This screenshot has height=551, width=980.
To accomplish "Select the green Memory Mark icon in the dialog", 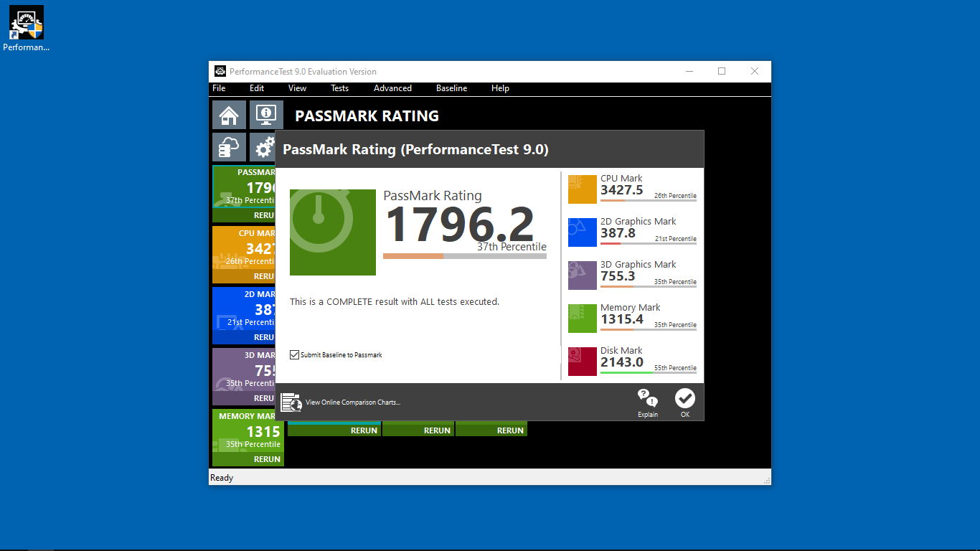I will tap(583, 319).
